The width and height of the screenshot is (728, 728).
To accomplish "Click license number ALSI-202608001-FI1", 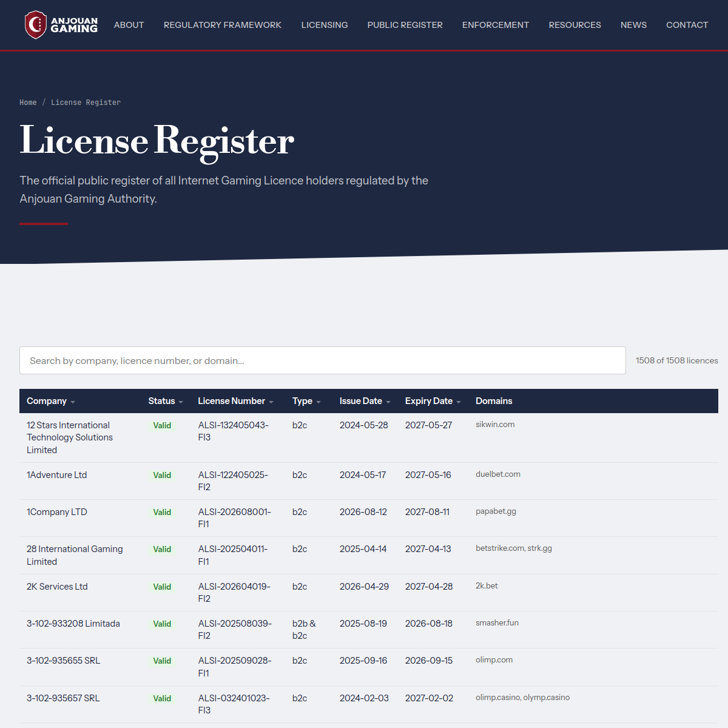I will point(234,518).
